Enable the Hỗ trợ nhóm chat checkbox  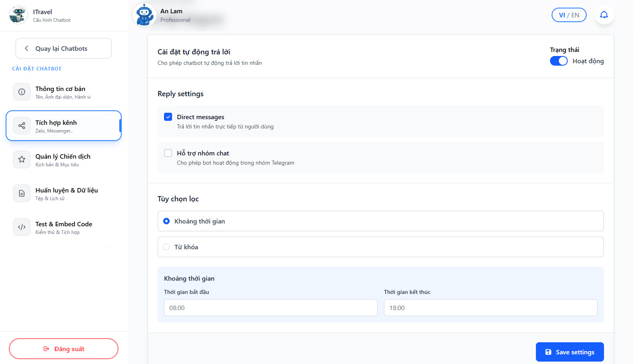(168, 153)
